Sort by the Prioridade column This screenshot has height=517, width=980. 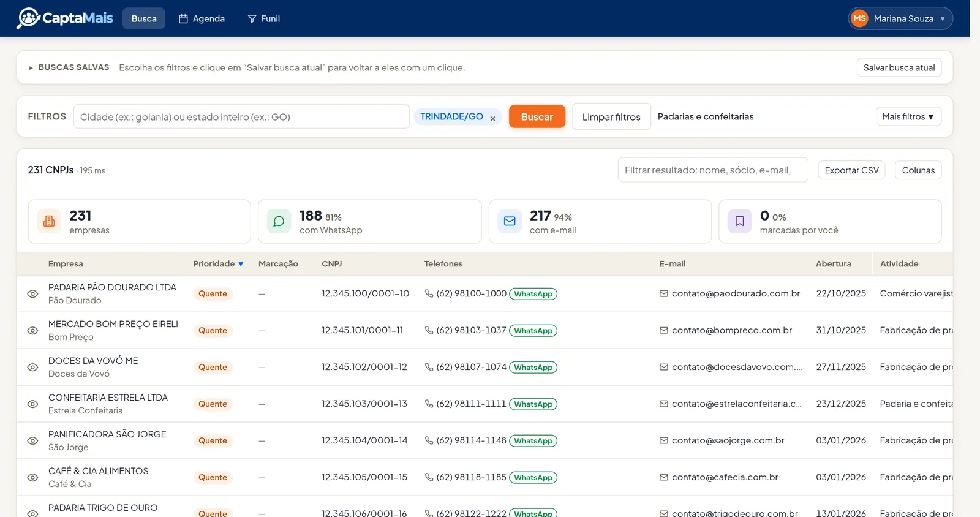click(x=218, y=264)
